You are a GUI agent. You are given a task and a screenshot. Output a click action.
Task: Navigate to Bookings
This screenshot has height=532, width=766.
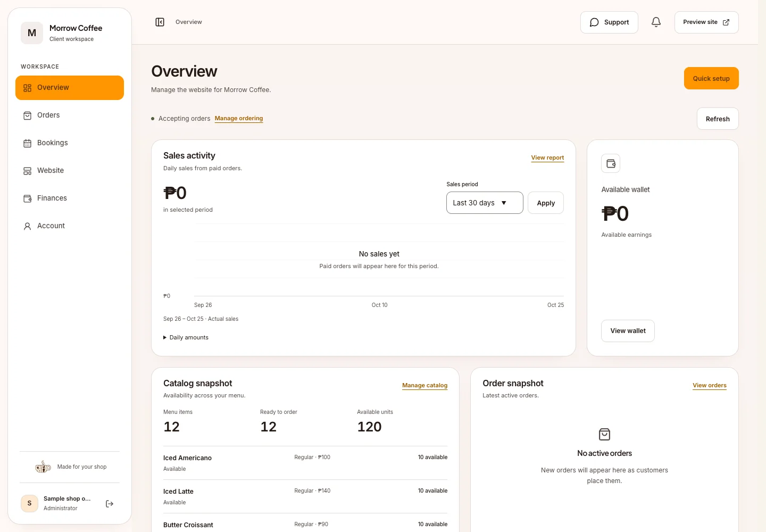[70, 143]
